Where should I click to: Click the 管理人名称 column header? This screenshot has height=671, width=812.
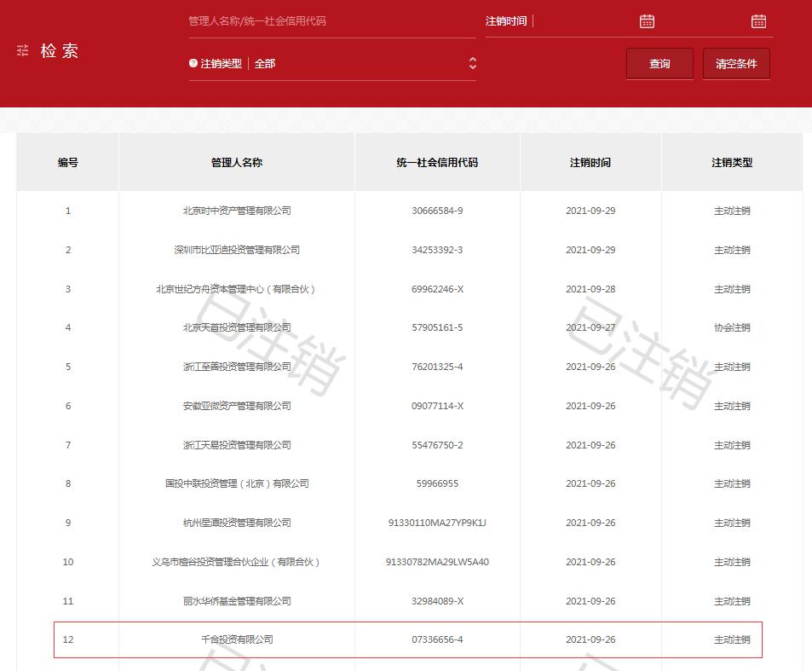tap(236, 162)
